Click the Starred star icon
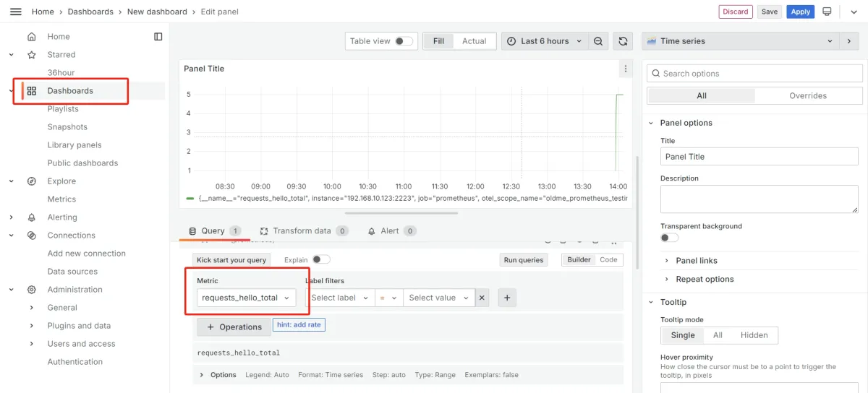This screenshot has height=393, width=868. (31, 55)
